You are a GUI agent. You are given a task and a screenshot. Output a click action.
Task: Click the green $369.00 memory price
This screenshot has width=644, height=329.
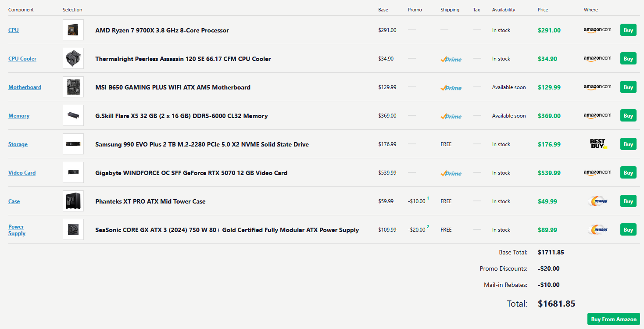549,116
